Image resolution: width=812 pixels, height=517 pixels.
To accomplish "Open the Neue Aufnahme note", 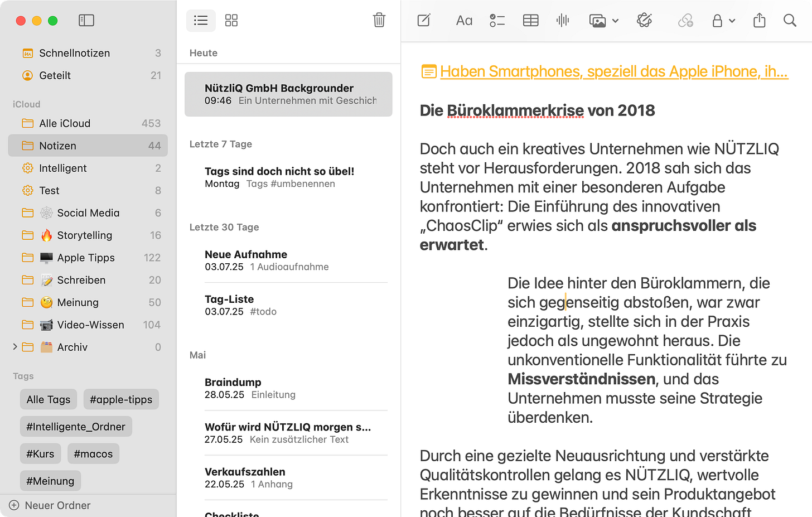I will (x=288, y=260).
